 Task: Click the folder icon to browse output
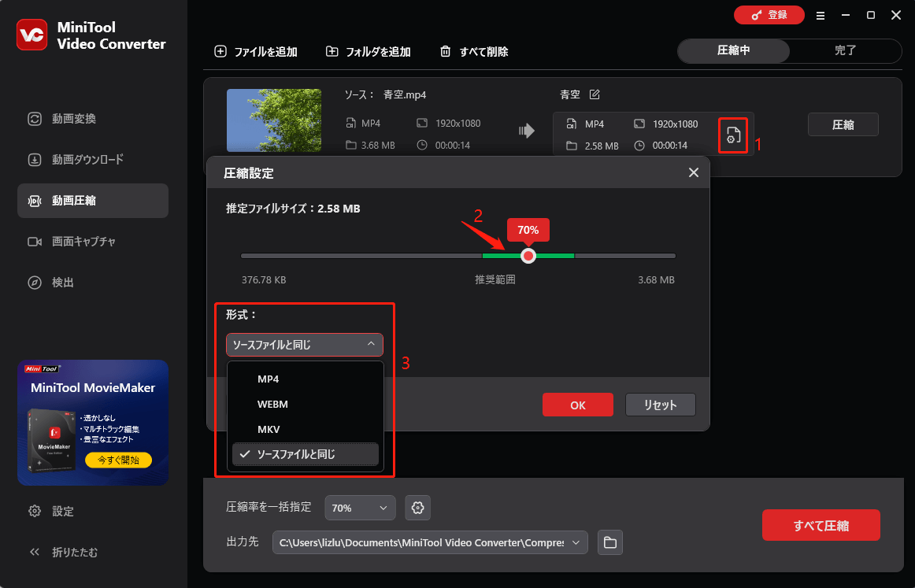pyautogui.click(x=609, y=542)
